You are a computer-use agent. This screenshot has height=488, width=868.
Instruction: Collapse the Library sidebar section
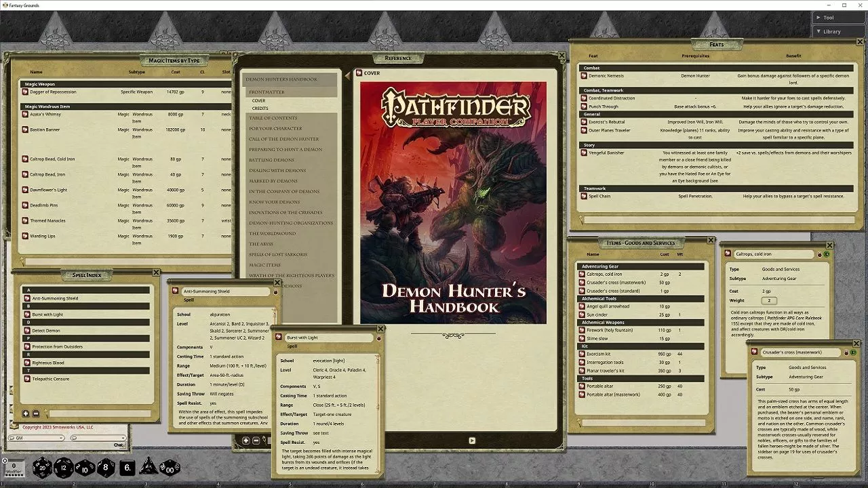pos(838,31)
